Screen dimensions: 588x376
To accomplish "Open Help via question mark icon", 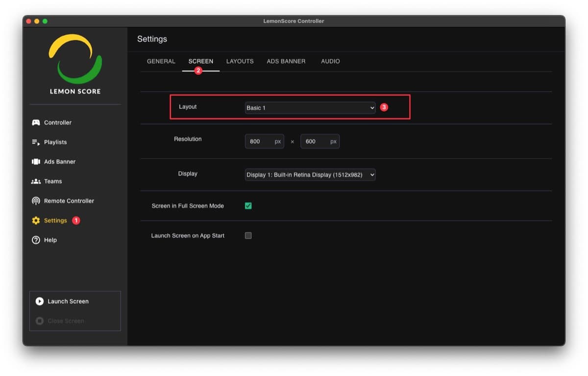I will pyautogui.click(x=36, y=240).
